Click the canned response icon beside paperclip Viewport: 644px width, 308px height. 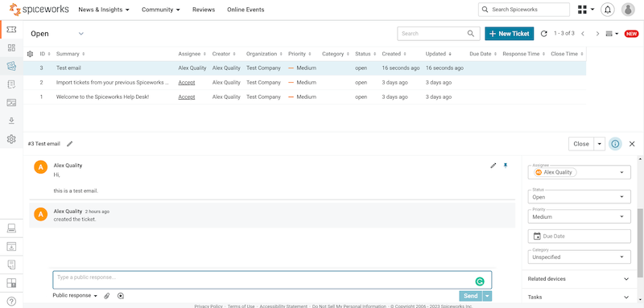pos(120,296)
